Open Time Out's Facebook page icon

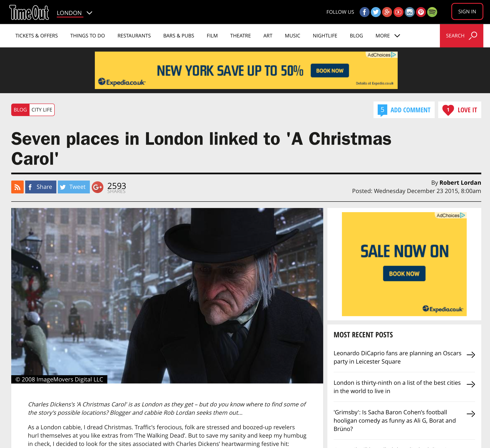coord(364,12)
